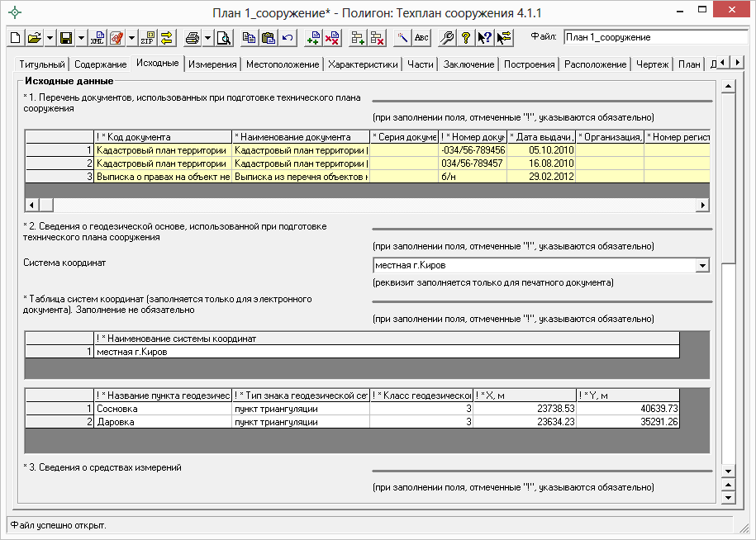756x540 pixels.
Task: Click the magic wand icon
Action: (402, 38)
